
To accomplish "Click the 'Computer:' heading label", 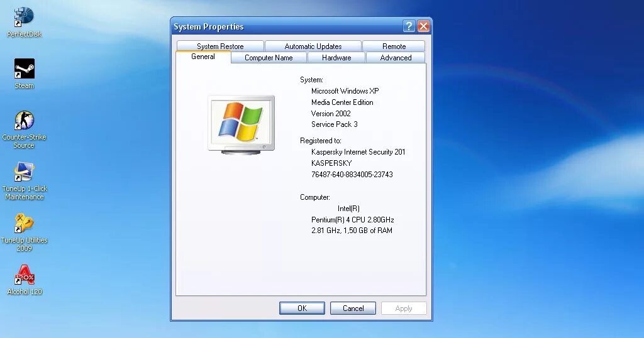I will (314, 197).
